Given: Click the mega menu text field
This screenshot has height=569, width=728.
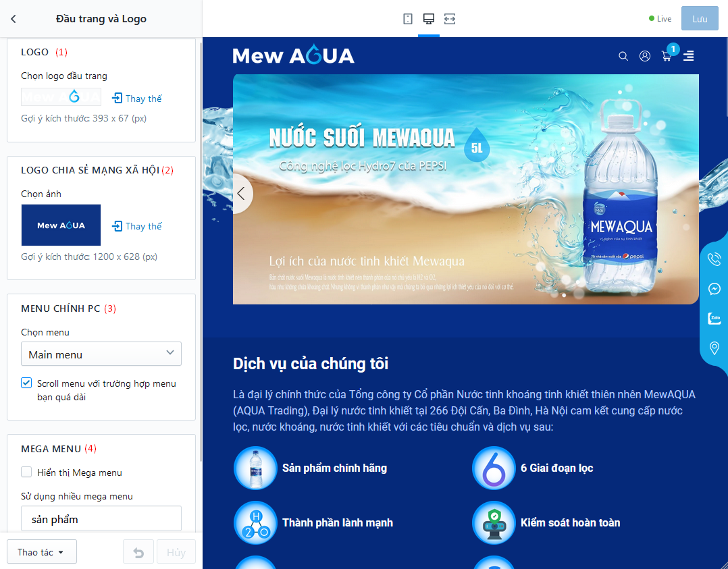Looking at the screenshot, I should point(101,519).
